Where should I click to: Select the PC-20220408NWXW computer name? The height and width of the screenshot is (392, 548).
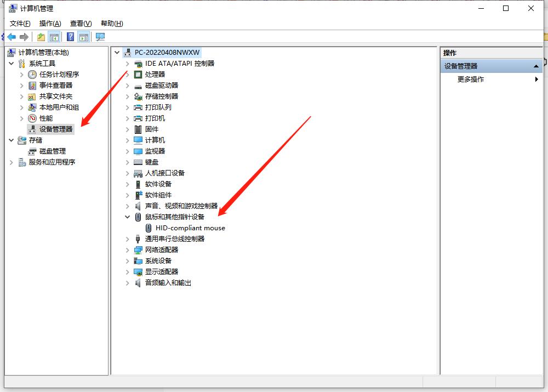(167, 53)
